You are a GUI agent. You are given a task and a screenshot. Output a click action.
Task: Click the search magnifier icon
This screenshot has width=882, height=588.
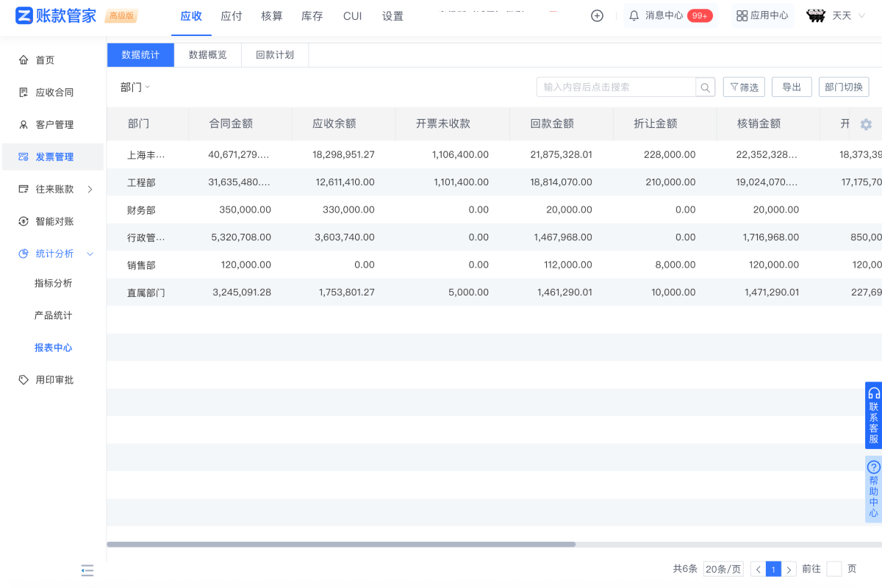705,87
